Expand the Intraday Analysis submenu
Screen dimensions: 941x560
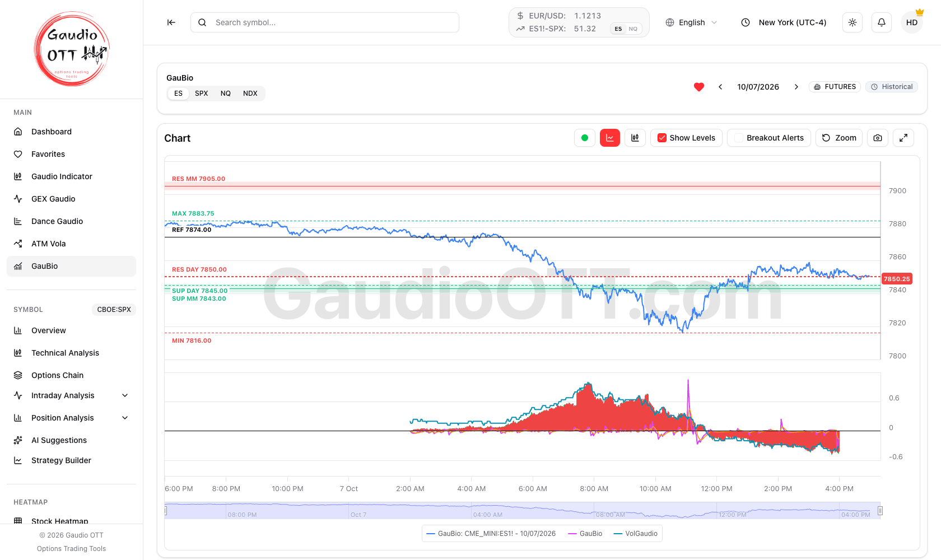tap(71, 395)
